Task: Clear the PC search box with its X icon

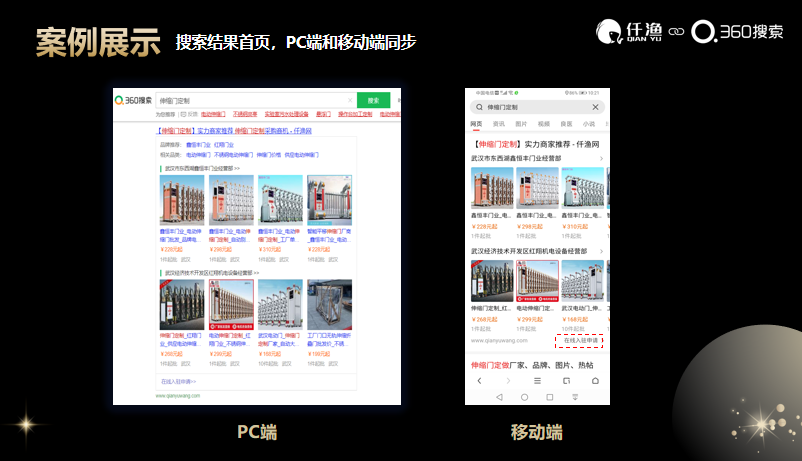Action: tap(350, 100)
